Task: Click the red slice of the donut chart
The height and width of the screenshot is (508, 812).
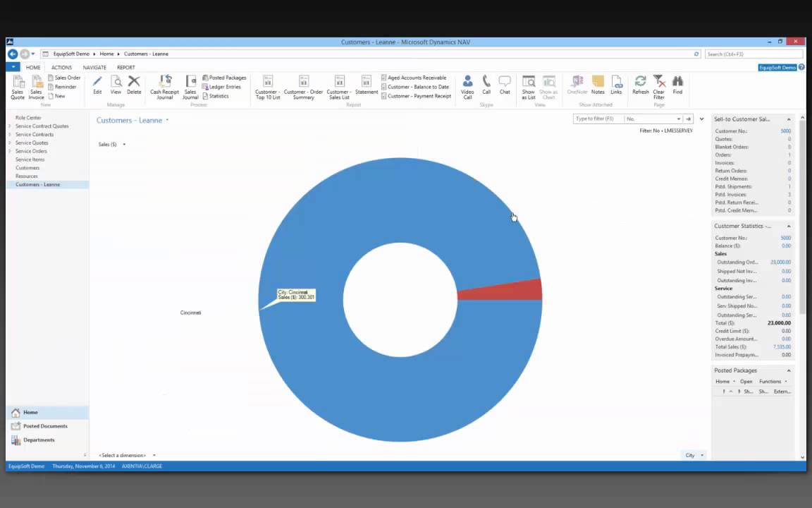Action: pyautogui.click(x=505, y=291)
